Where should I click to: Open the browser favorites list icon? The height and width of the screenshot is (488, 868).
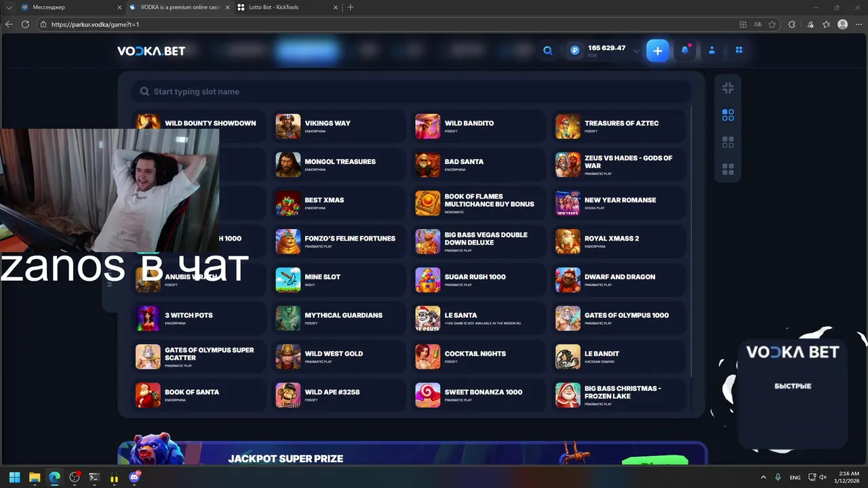tap(826, 24)
